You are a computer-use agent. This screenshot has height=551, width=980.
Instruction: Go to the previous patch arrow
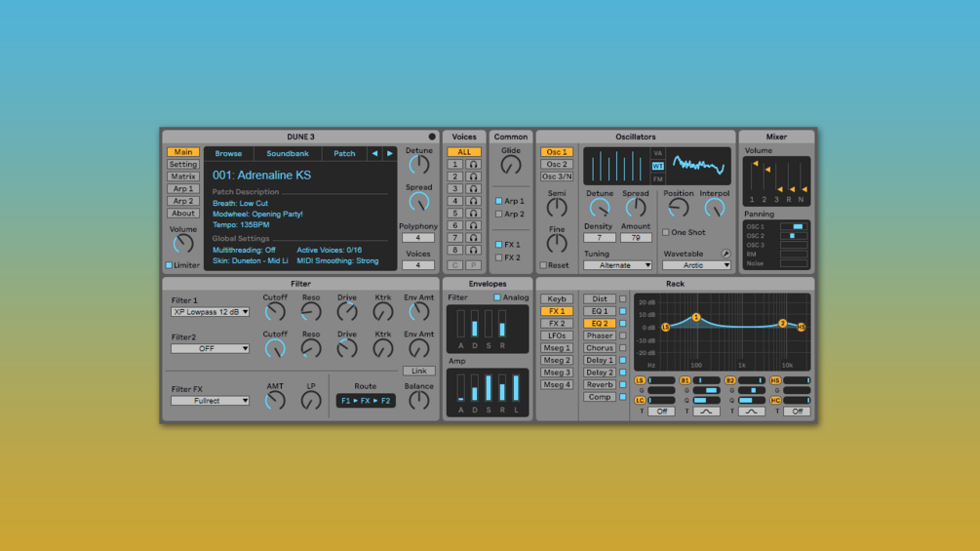(x=374, y=153)
